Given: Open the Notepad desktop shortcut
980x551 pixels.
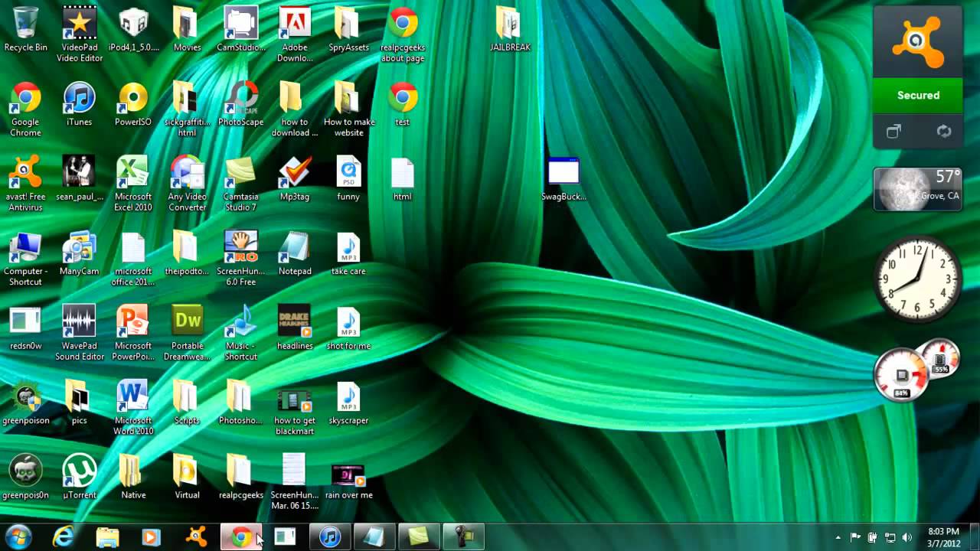Looking at the screenshot, I should pyautogui.click(x=294, y=253).
